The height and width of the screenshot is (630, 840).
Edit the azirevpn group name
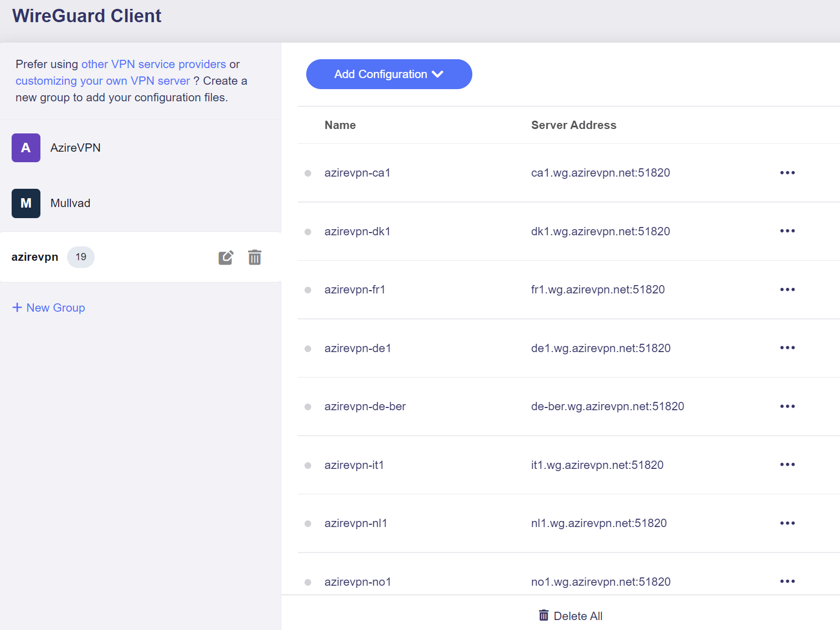click(x=226, y=257)
